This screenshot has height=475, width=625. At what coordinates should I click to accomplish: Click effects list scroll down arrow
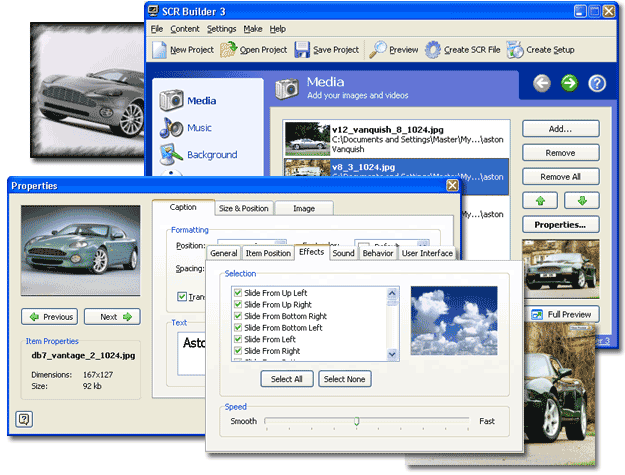pyautogui.click(x=392, y=354)
